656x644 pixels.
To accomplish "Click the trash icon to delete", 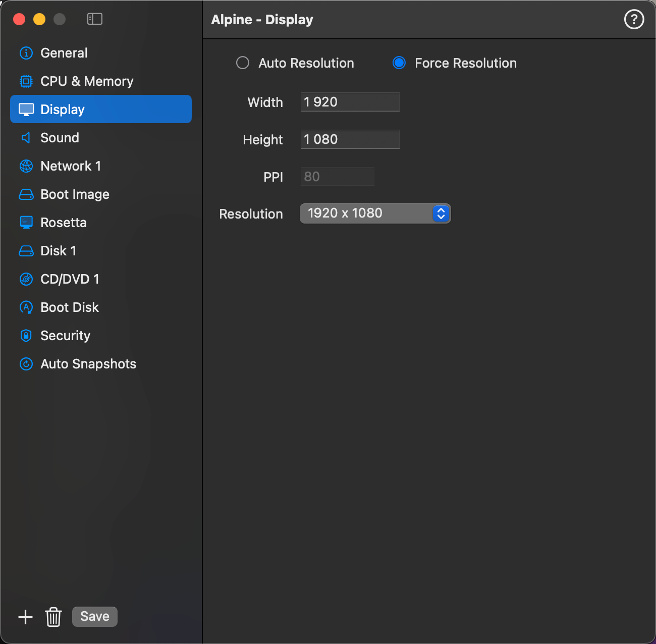I will 53,617.
